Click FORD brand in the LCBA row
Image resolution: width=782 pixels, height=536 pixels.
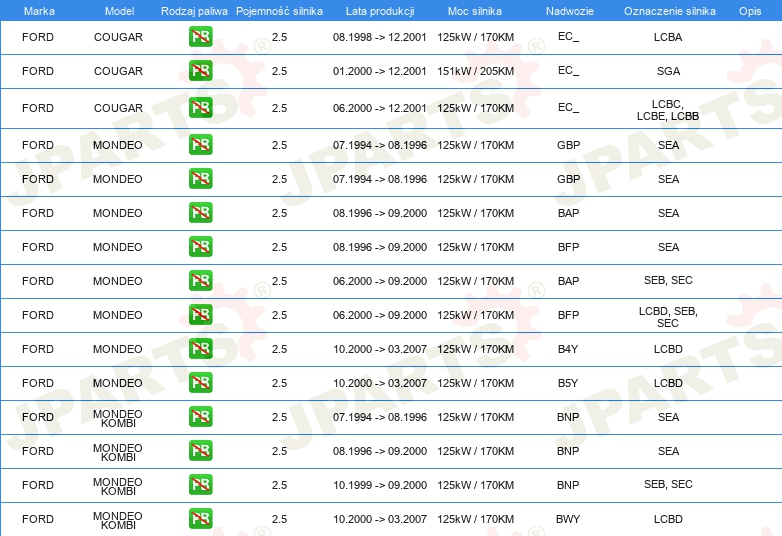pyautogui.click(x=38, y=37)
